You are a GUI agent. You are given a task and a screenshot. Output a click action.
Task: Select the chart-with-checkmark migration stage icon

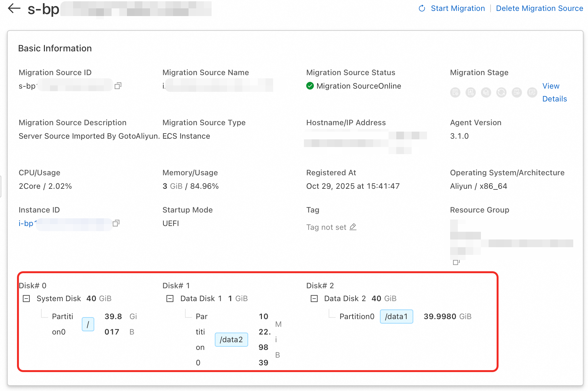click(532, 92)
